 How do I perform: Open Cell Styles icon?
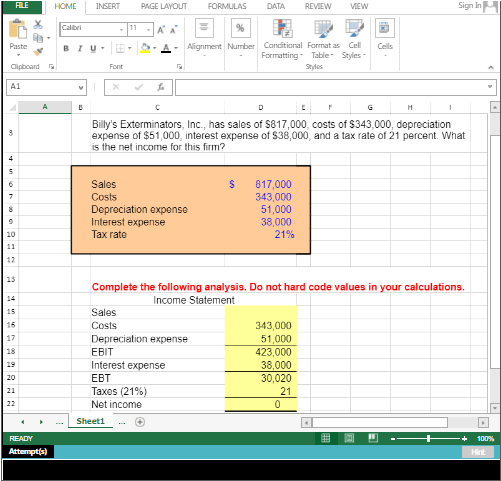[x=354, y=28]
